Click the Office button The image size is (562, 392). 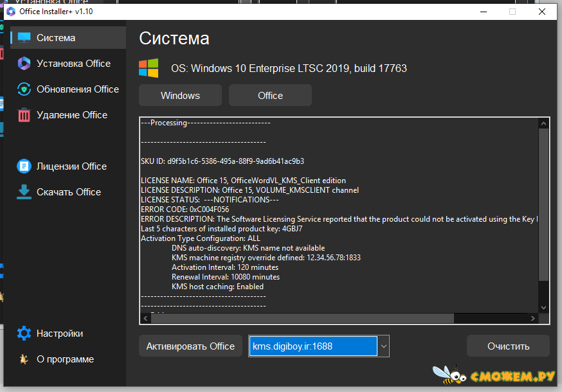pos(270,95)
